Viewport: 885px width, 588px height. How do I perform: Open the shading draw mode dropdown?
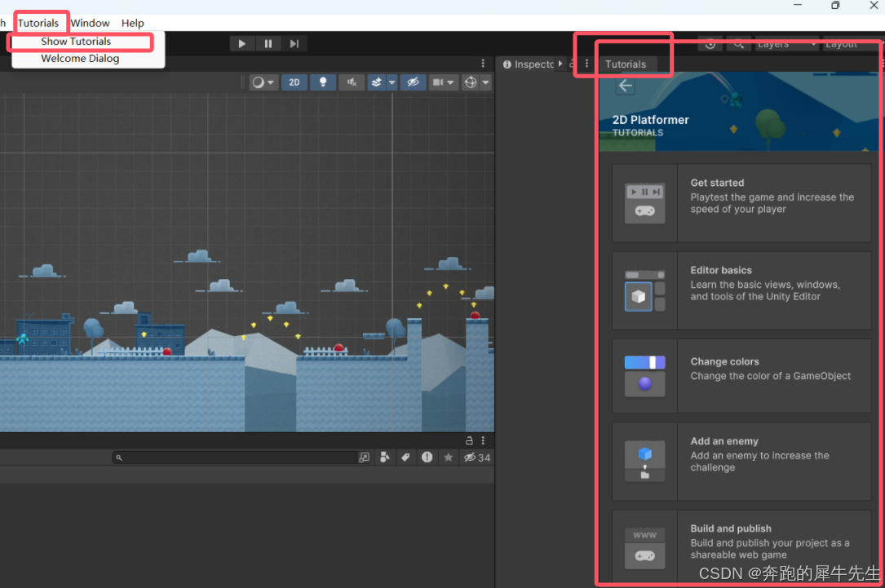click(263, 82)
